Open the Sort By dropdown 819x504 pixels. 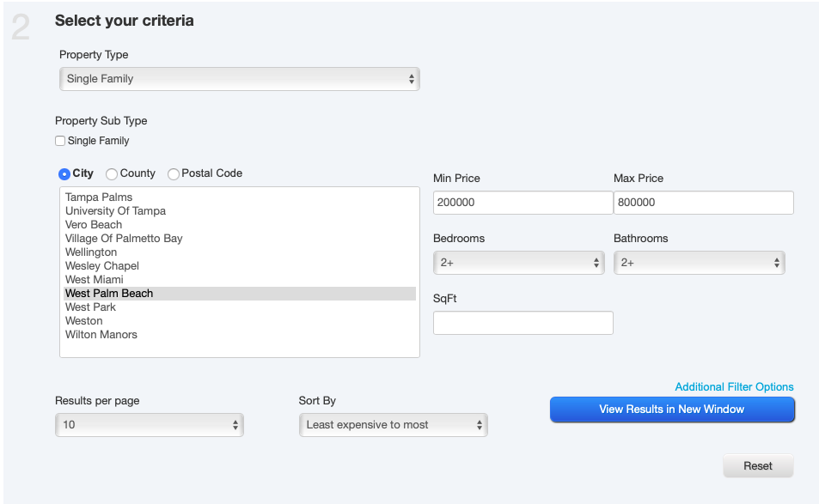(393, 424)
